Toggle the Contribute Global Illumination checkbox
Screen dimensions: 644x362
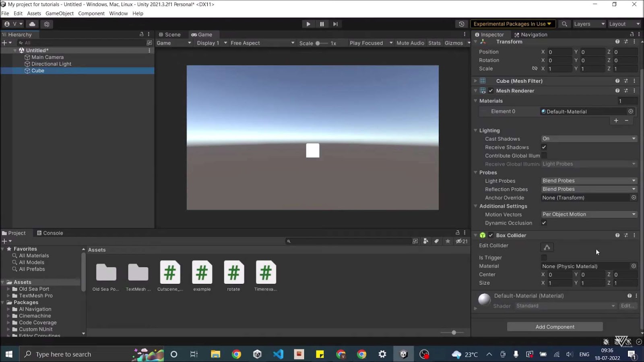click(x=544, y=156)
